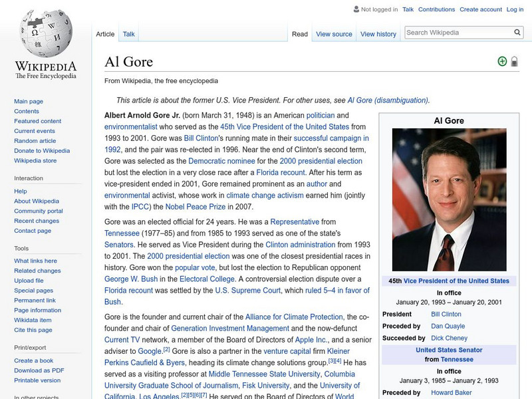
Task: Open Generation Investment Management link
Action: pos(230,329)
